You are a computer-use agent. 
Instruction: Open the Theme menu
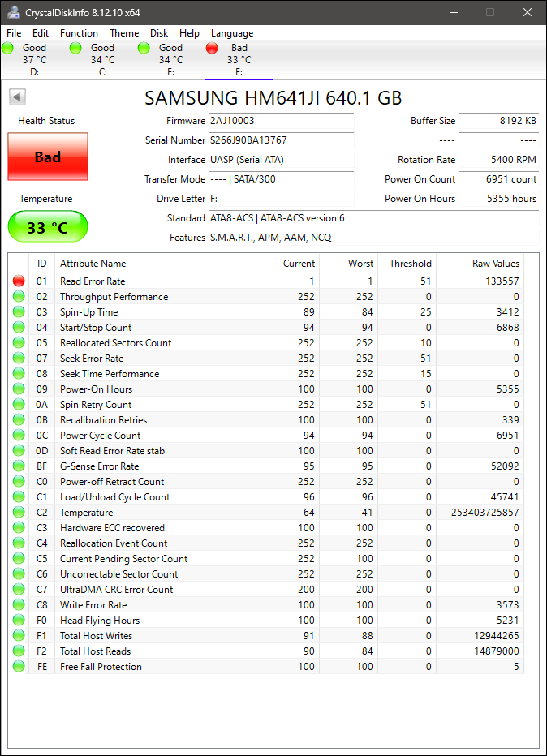click(124, 32)
